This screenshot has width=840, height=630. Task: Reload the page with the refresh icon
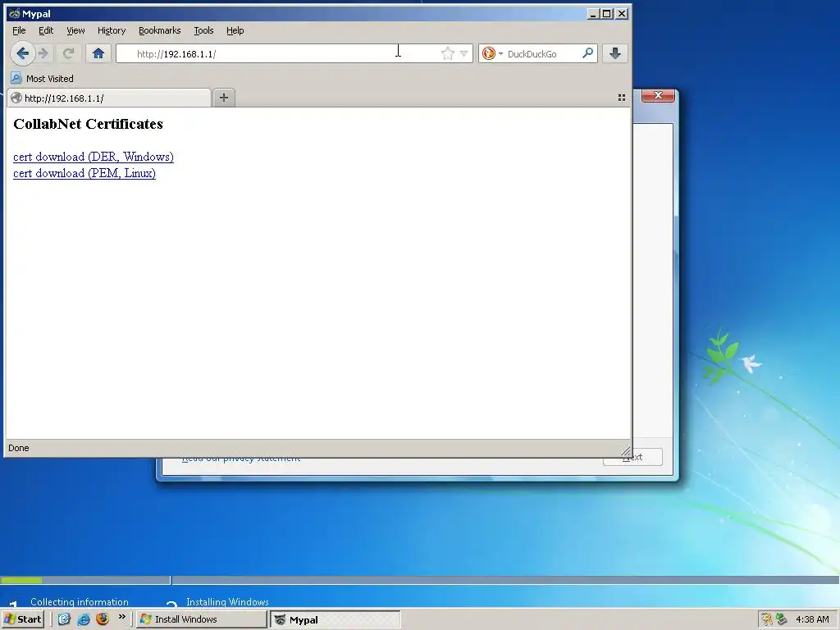tap(68, 53)
